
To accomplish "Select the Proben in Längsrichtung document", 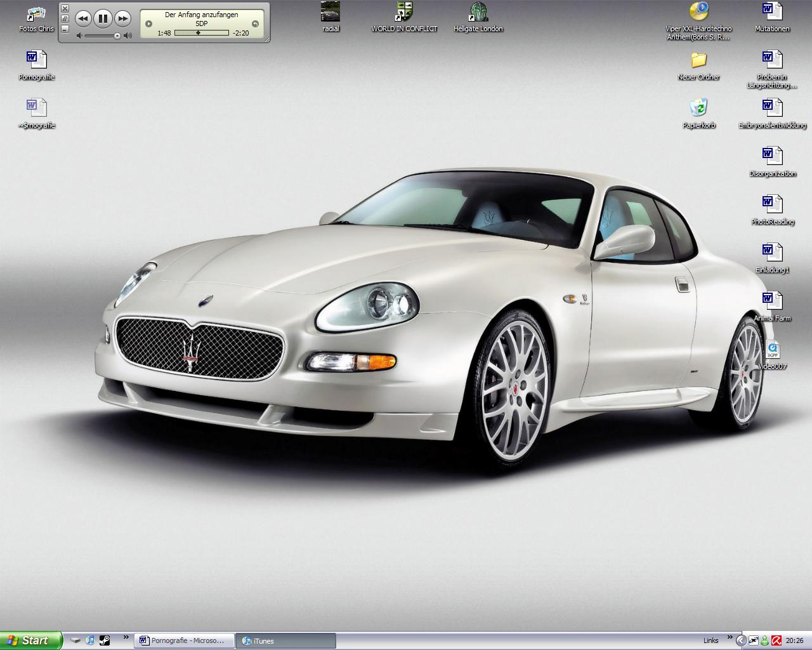I will click(x=772, y=70).
